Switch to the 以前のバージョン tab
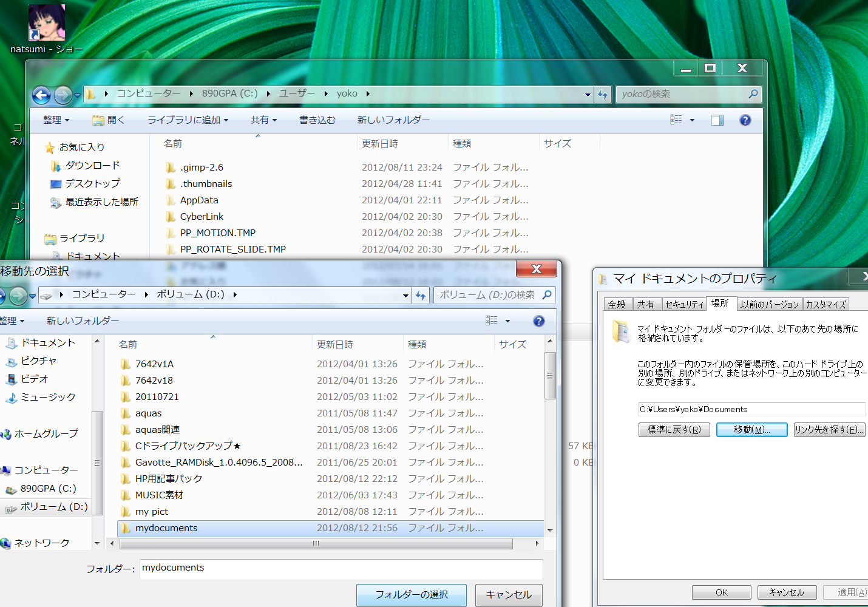This screenshot has width=868, height=607. tap(769, 304)
